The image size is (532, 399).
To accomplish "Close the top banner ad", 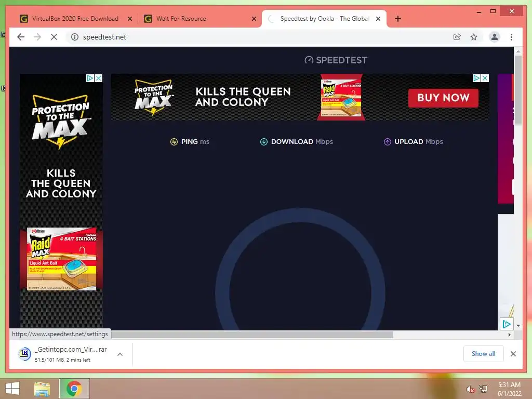I will (485, 78).
